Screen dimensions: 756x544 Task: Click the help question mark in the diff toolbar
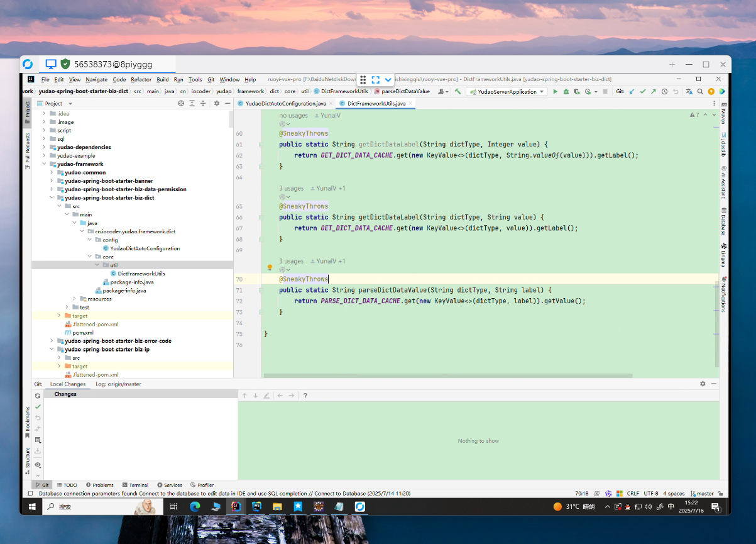[x=305, y=396]
